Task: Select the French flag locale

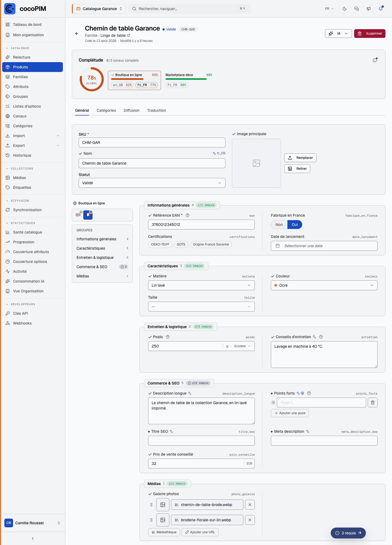Action: 88,215
